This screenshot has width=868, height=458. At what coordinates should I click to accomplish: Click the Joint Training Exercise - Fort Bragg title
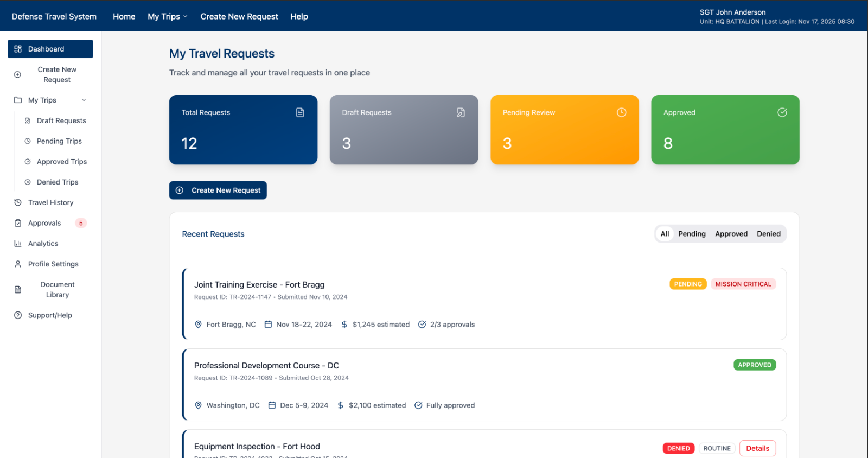tap(259, 285)
